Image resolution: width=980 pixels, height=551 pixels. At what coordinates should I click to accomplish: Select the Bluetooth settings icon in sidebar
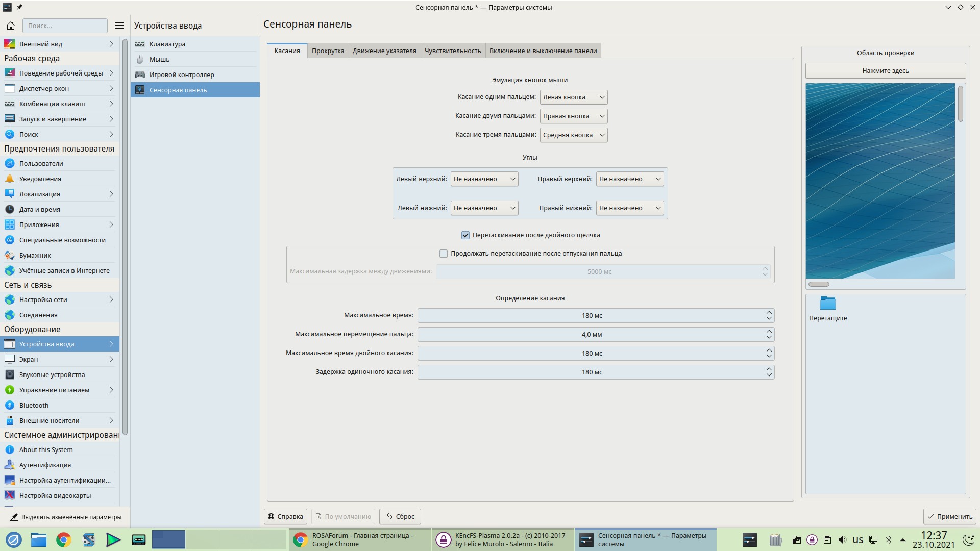pos(9,405)
